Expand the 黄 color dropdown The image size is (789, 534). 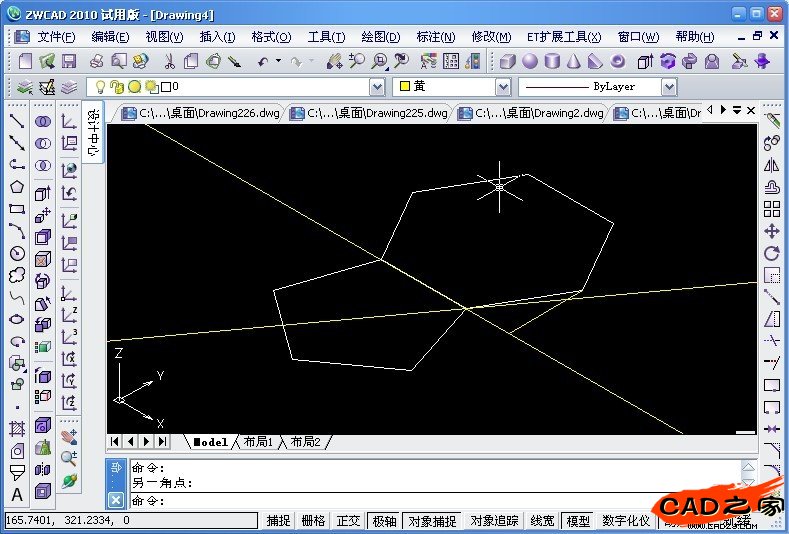pyautogui.click(x=503, y=88)
